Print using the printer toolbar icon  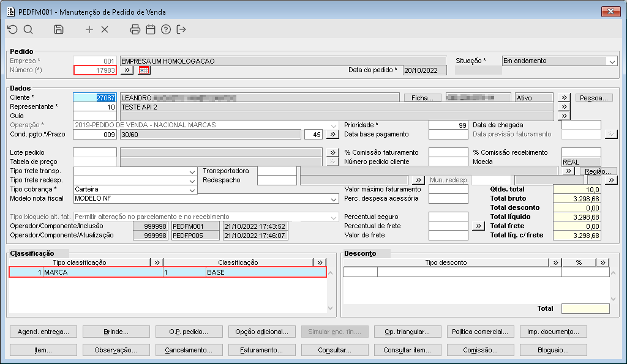[x=135, y=29]
